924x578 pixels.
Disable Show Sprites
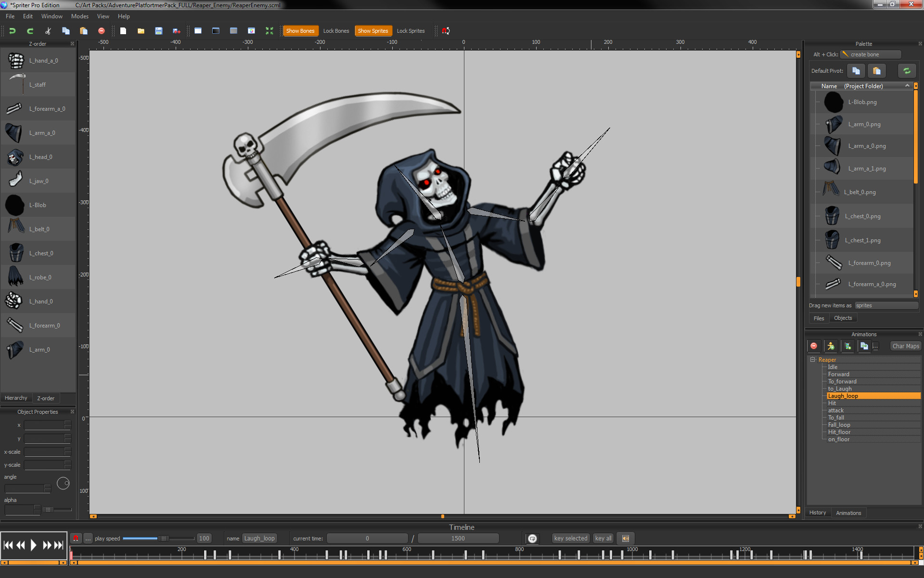point(373,30)
